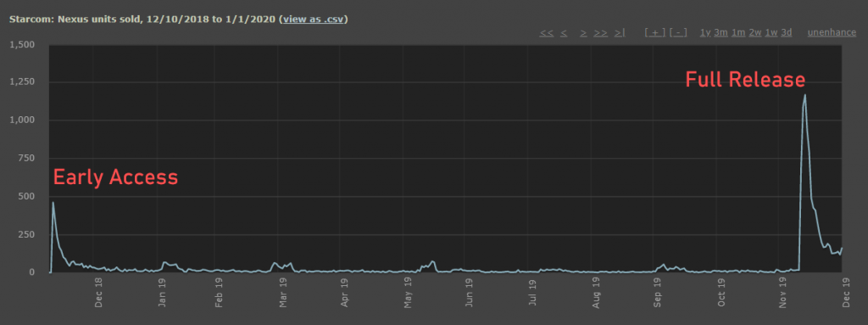Jump to earliest data with << control
Viewport: 868px width, 325px height.
547,33
